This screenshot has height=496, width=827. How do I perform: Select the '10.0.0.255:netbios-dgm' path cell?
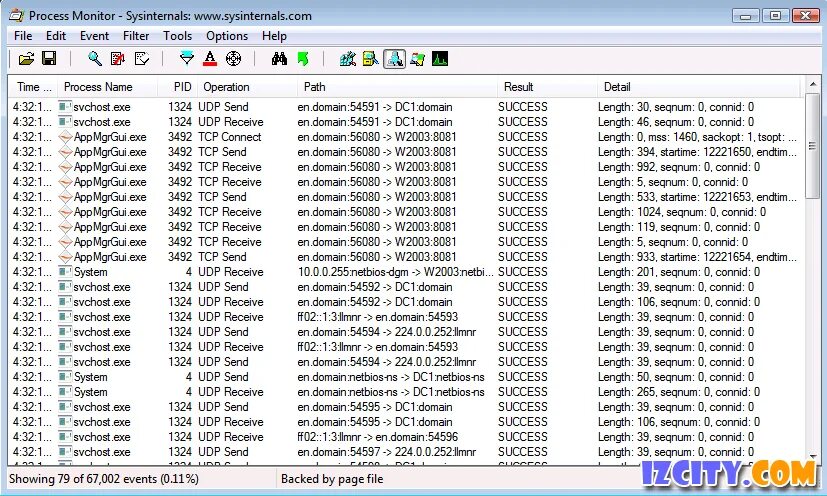396,272
